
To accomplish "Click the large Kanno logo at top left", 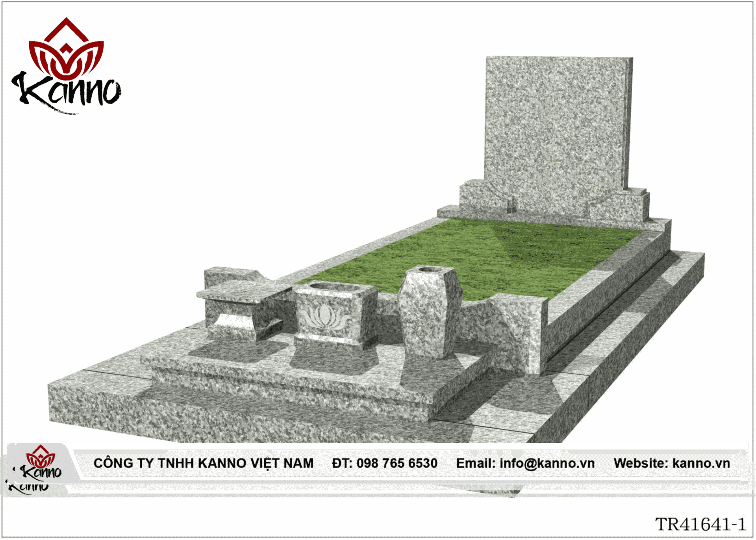I will 66,66.
